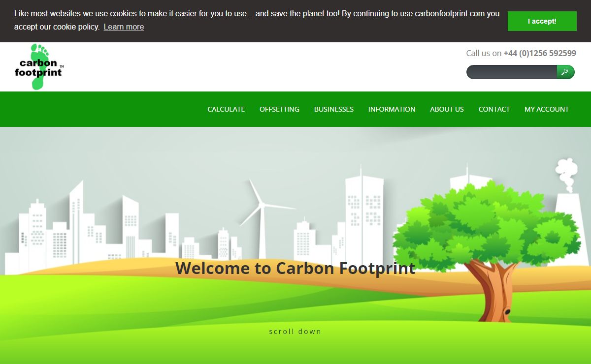Open the CALCULATE menu
Screen dimensions: 591x364
click(226, 109)
